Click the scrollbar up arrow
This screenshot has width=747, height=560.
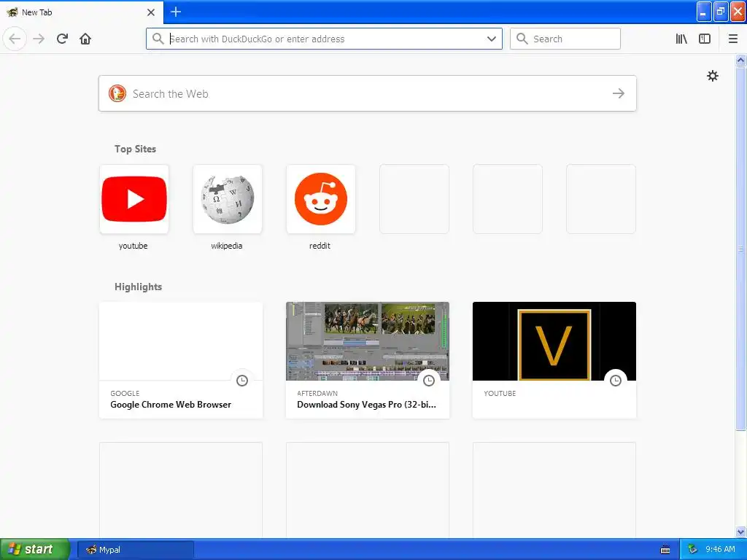pyautogui.click(x=740, y=60)
